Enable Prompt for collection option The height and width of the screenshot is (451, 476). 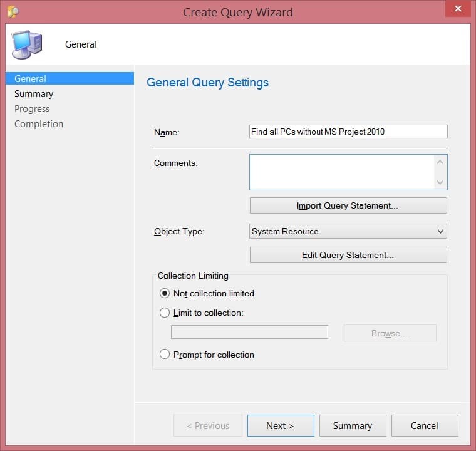point(165,355)
